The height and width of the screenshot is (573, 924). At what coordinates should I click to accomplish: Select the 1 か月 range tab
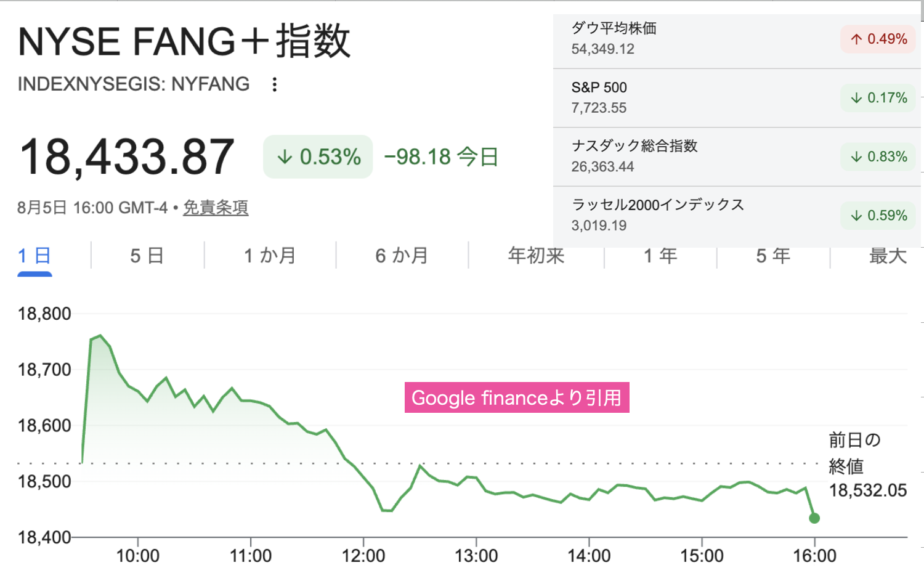point(270,255)
